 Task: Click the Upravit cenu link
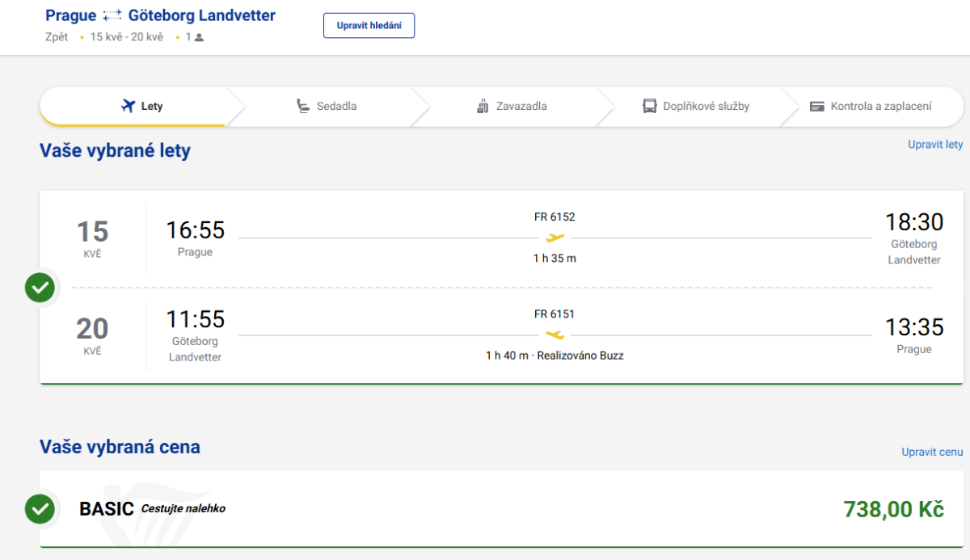point(932,452)
